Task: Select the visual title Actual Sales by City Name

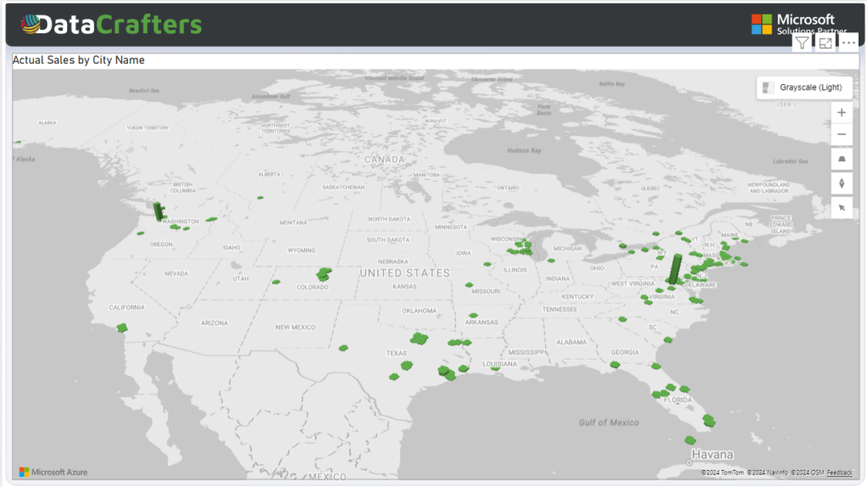Action: pyautogui.click(x=78, y=60)
